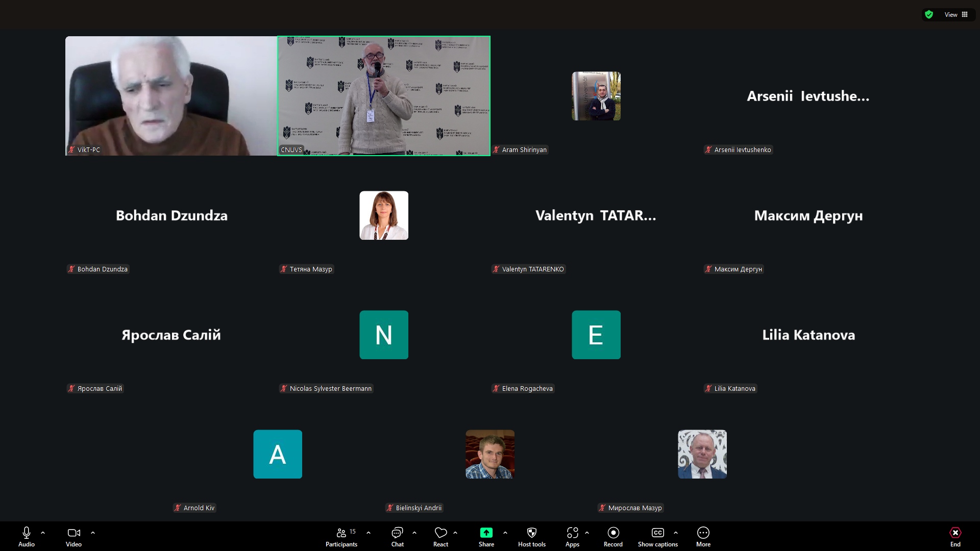Click the End meeting button
This screenshot has height=551, width=980.
point(955,533)
